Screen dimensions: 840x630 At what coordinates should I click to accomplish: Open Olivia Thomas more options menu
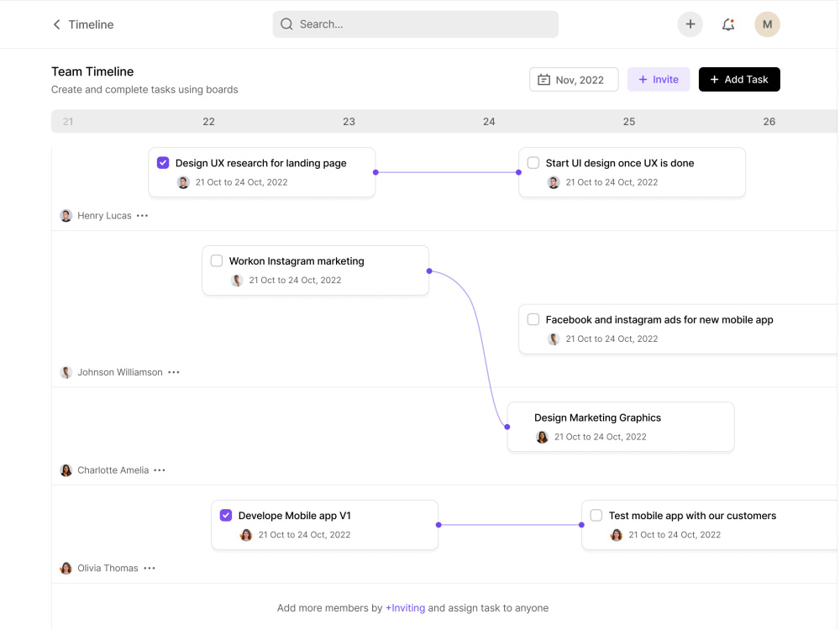click(x=150, y=569)
